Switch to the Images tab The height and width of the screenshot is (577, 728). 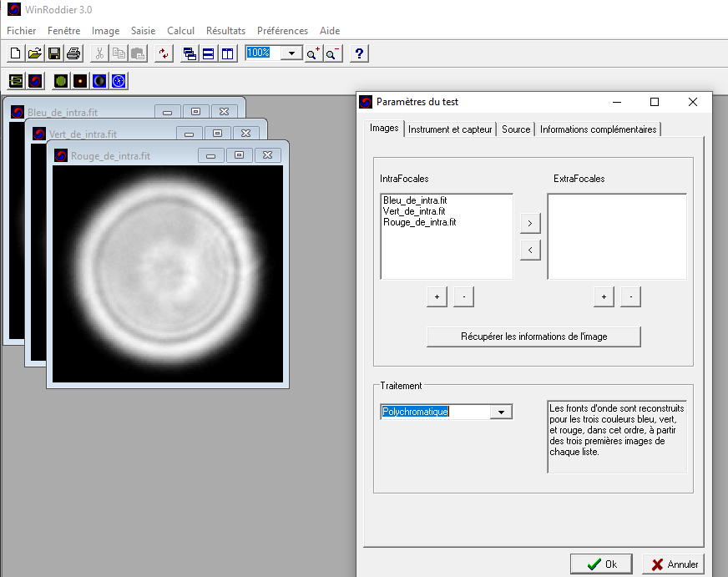pos(384,128)
